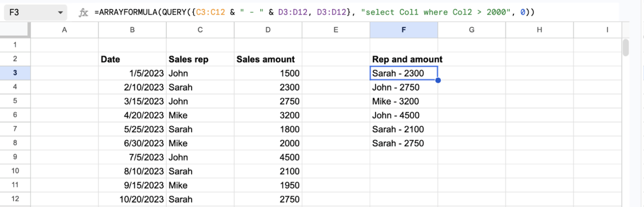Click the 'Sales amount' header cell

point(268,59)
